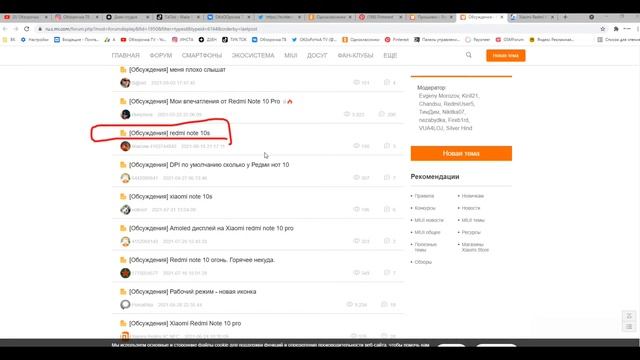Open MIUI navigation item

coord(291,56)
